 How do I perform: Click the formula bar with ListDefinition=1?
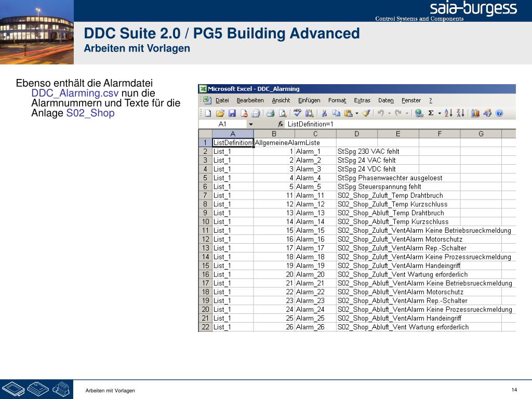401,124
